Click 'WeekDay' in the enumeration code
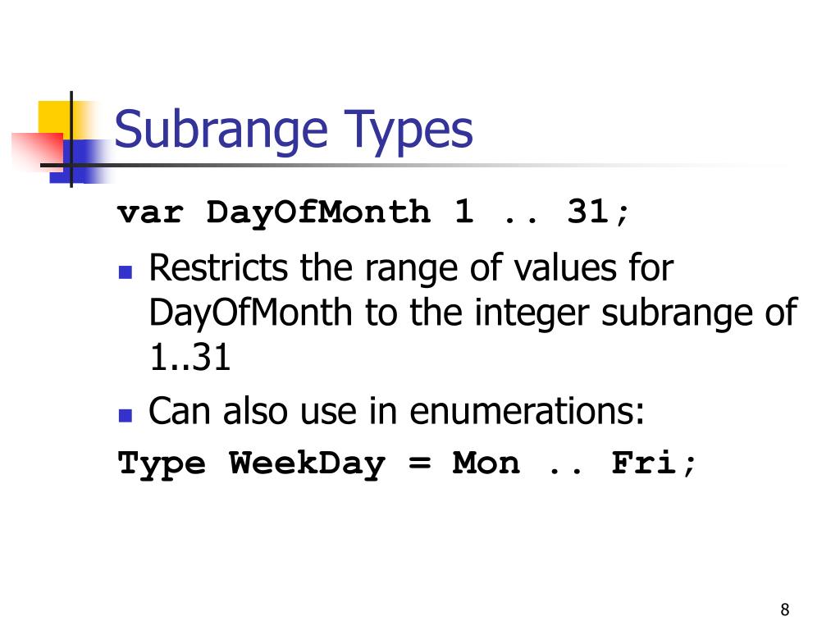Image resolution: width=840 pixels, height=630 pixels. pyautogui.click(x=307, y=464)
